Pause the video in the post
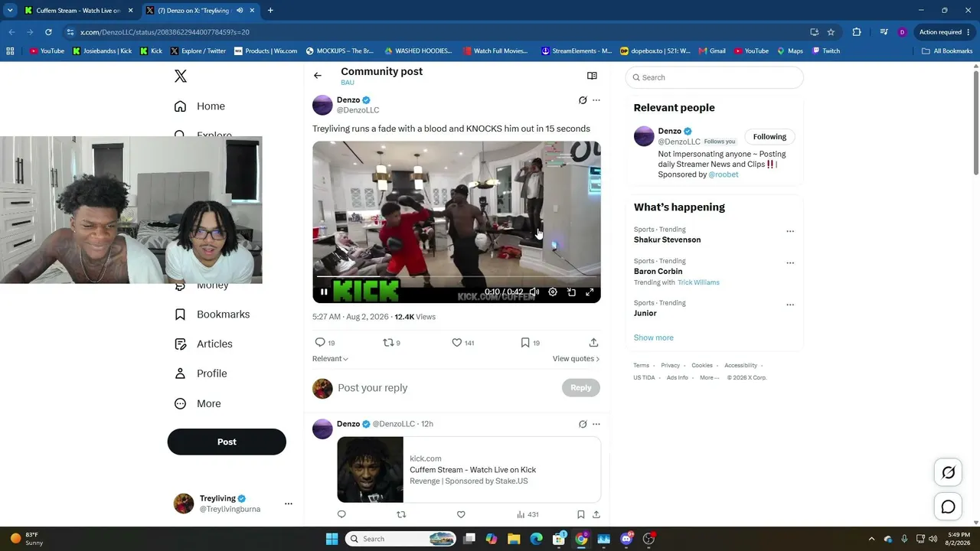 click(x=324, y=292)
